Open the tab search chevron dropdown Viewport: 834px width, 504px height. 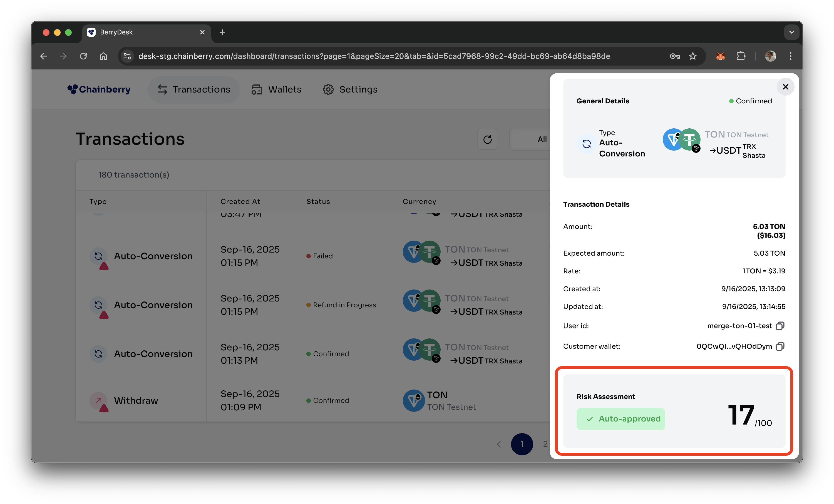click(791, 33)
